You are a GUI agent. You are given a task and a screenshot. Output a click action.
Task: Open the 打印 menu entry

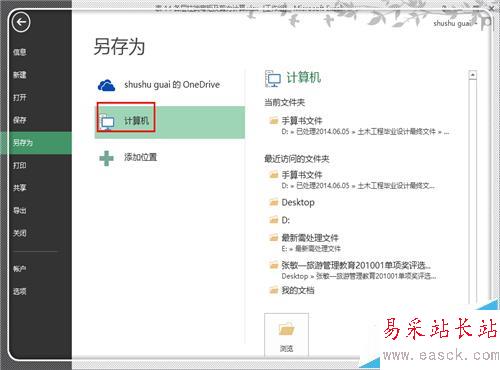coord(20,165)
